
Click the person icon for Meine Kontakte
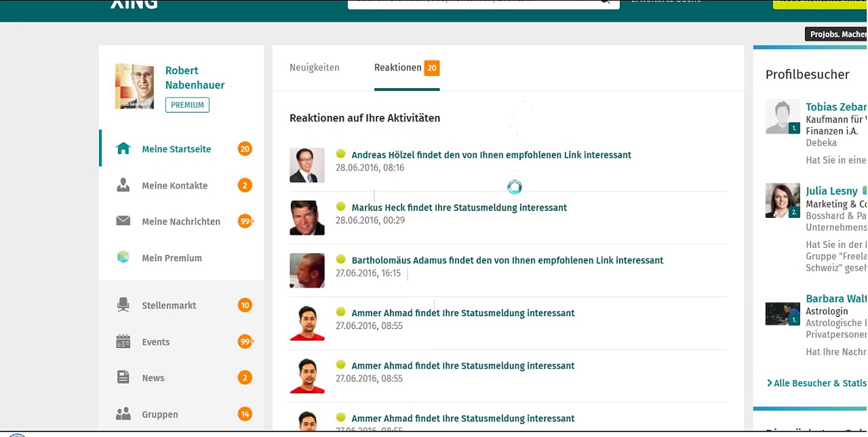coord(123,185)
